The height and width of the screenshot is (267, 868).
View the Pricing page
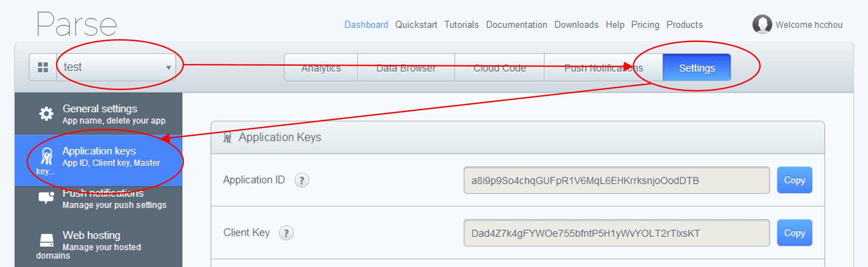pos(645,25)
